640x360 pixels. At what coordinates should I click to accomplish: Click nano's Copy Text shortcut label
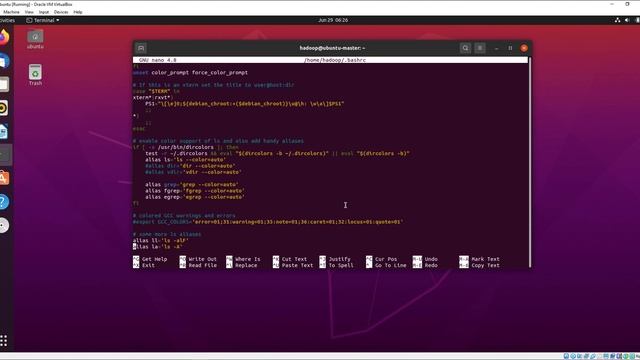tap(485, 265)
